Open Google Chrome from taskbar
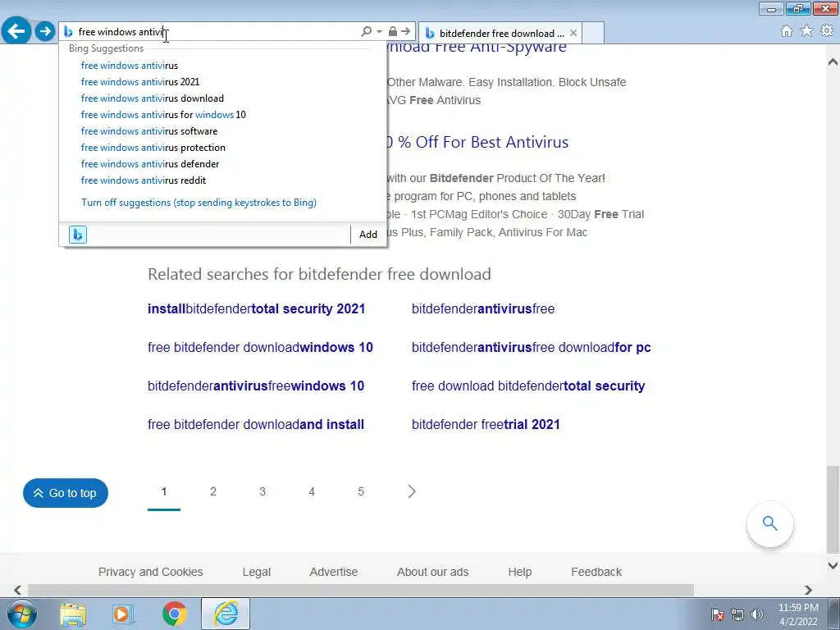The image size is (840, 630). (174, 614)
